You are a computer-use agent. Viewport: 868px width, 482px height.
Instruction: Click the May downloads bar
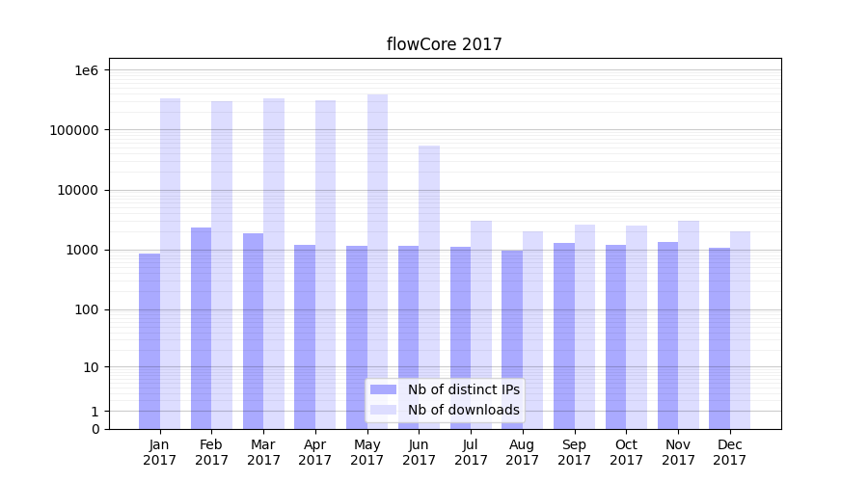coord(377,261)
